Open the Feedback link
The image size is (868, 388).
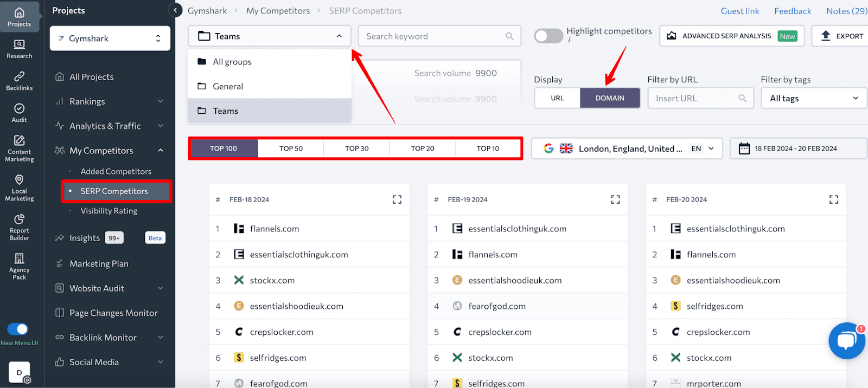click(x=793, y=11)
